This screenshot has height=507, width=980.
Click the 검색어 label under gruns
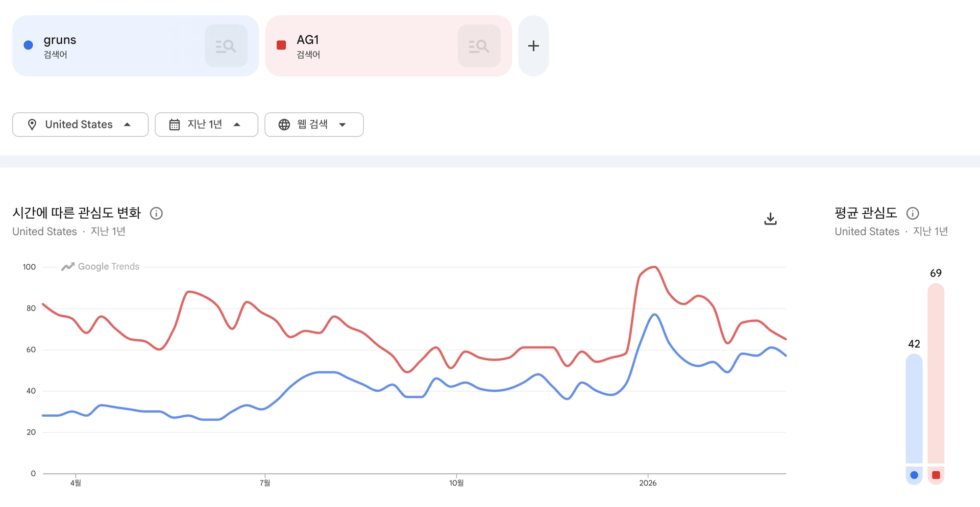pos(55,54)
